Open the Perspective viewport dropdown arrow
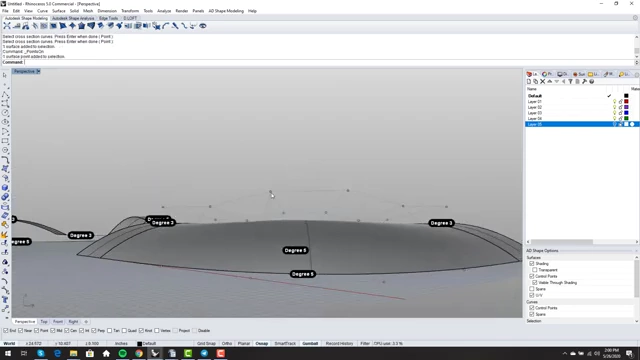This screenshot has height=360, width=640. (38, 71)
